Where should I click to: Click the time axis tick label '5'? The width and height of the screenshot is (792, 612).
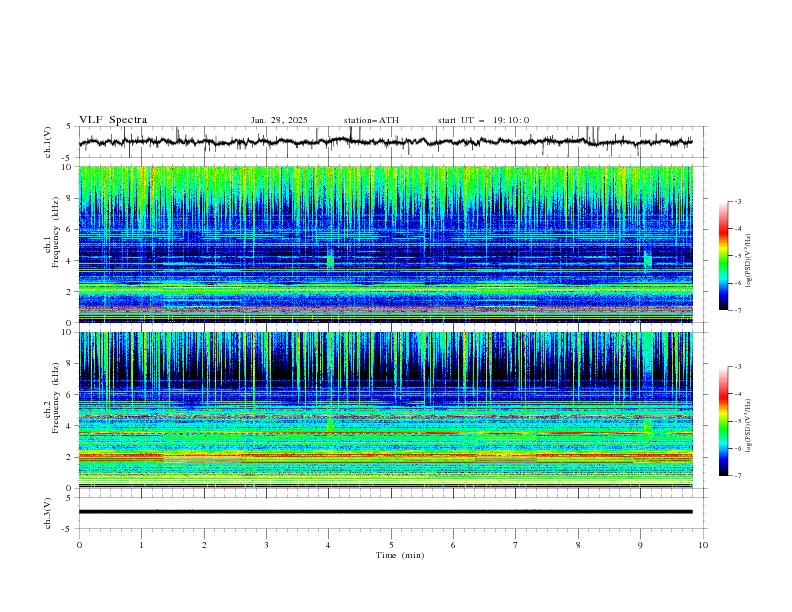click(391, 545)
